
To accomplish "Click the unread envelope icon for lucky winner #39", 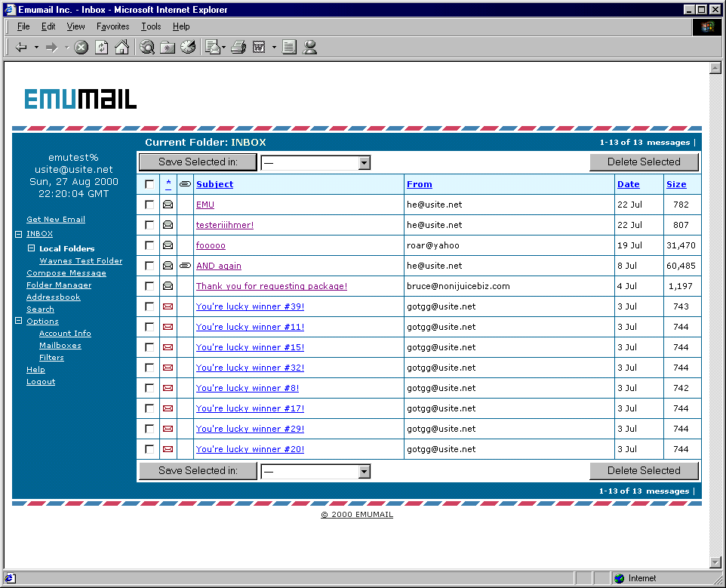I will (x=168, y=306).
